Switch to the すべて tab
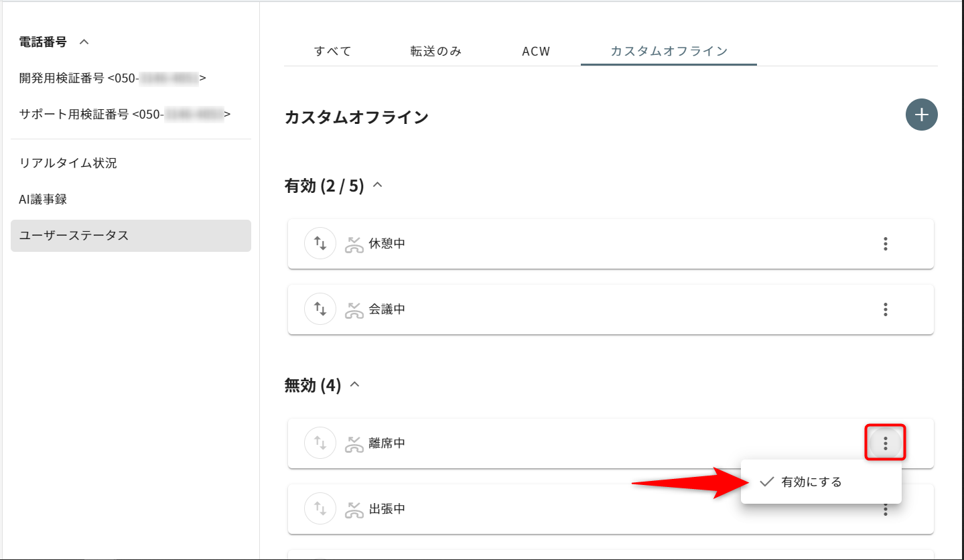 coord(332,51)
